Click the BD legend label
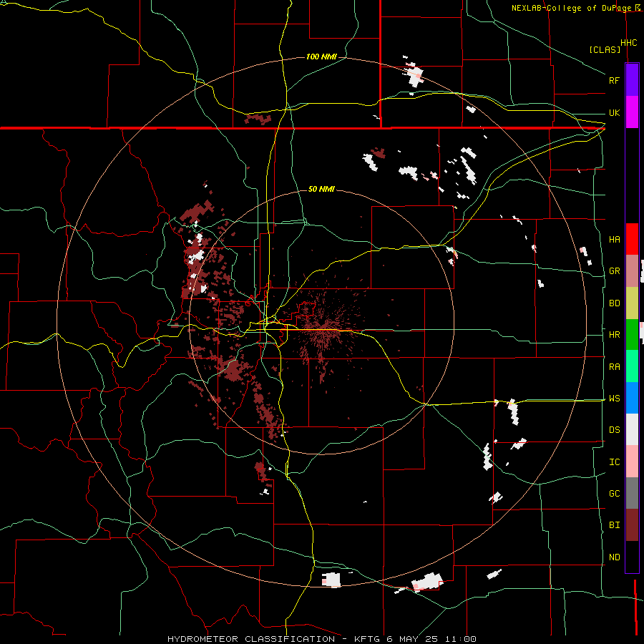The height and width of the screenshot is (644, 644). pyautogui.click(x=614, y=303)
